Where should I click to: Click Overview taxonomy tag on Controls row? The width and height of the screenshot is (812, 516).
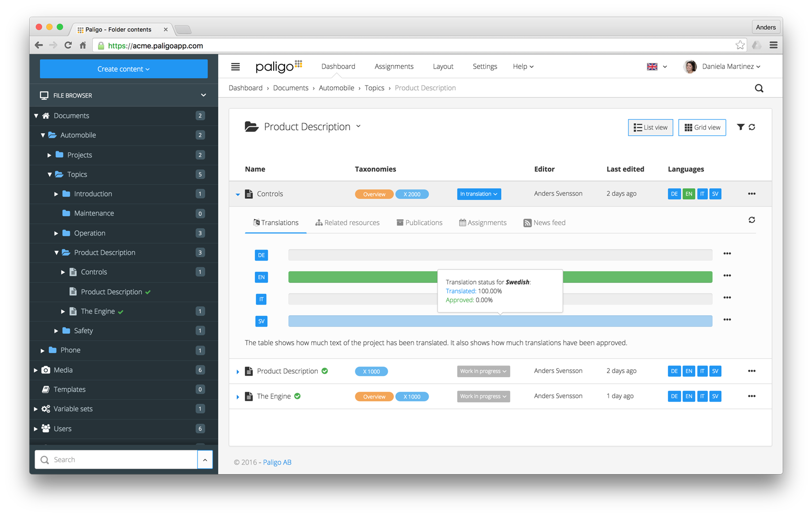pyautogui.click(x=374, y=194)
